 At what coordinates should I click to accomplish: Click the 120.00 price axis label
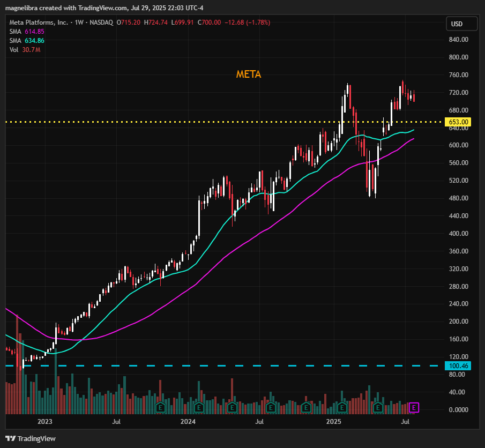(x=458, y=357)
